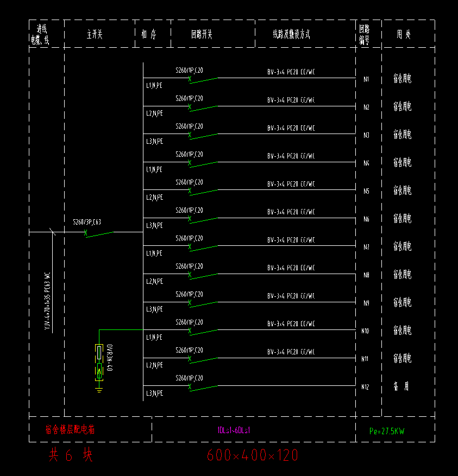Image resolution: width=458 pixels, height=476 pixels.
Task: Click the S260/1P,C20 label on circuit N2
Action: [189, 98]
